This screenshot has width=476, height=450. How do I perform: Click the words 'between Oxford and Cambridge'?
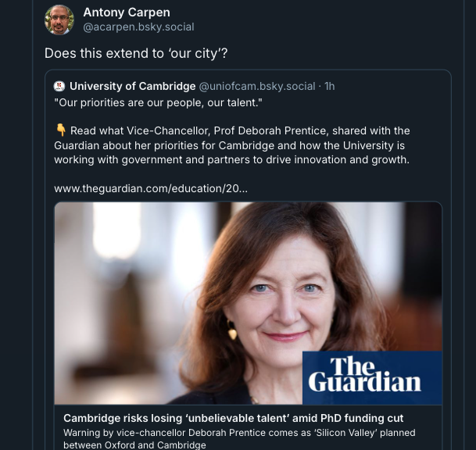click(134, 445)
